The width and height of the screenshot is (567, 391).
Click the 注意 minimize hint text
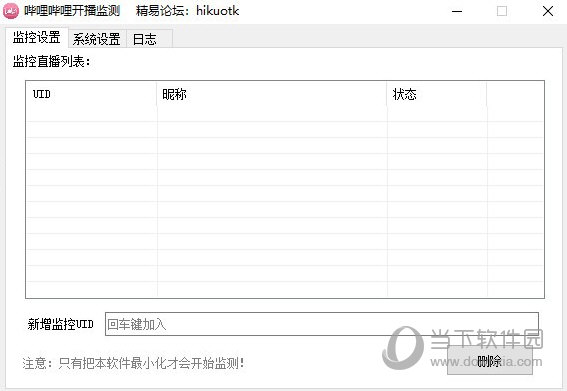tap(133, 363)
